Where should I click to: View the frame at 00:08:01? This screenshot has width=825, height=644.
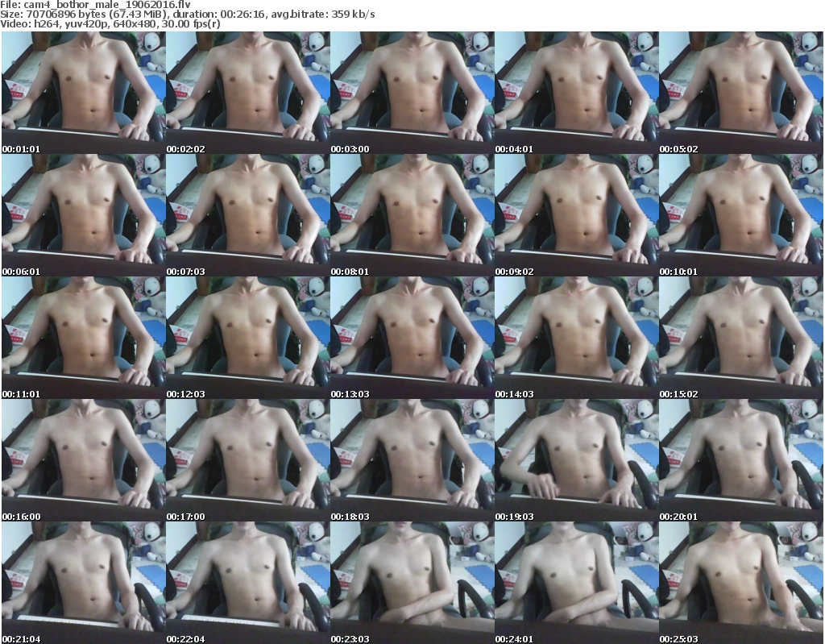[x=412, y=215]
